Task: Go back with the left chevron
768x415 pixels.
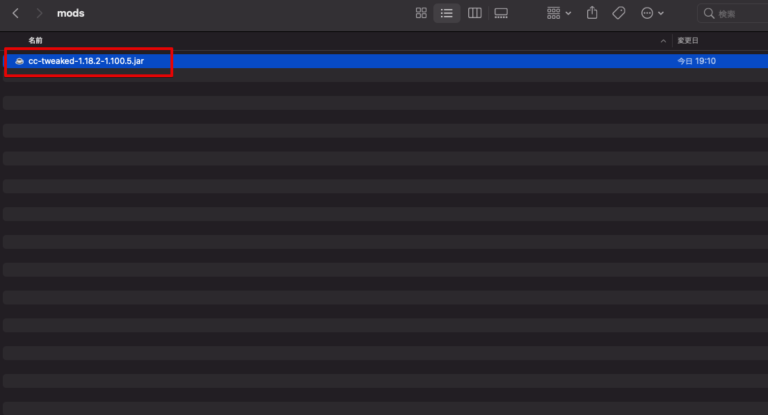Action: click(15, 14)
